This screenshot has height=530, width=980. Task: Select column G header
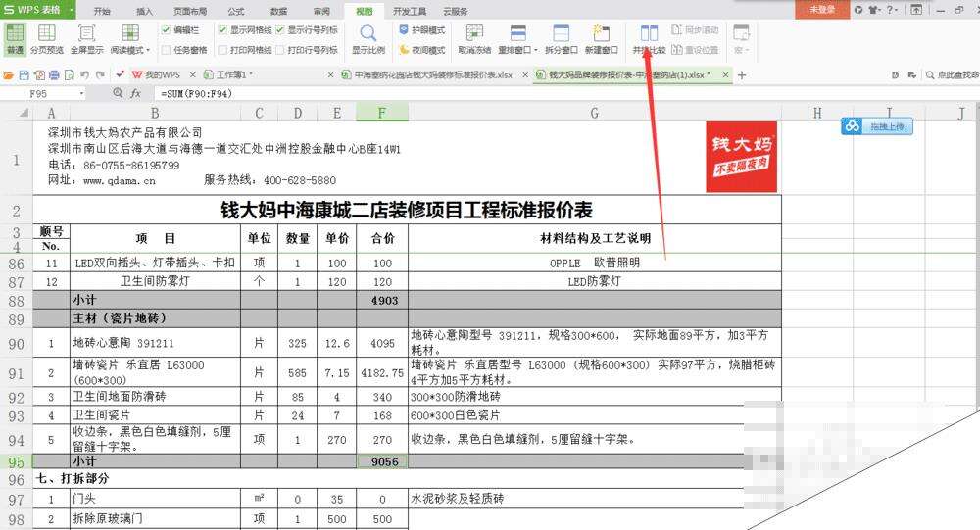point(595,113)
